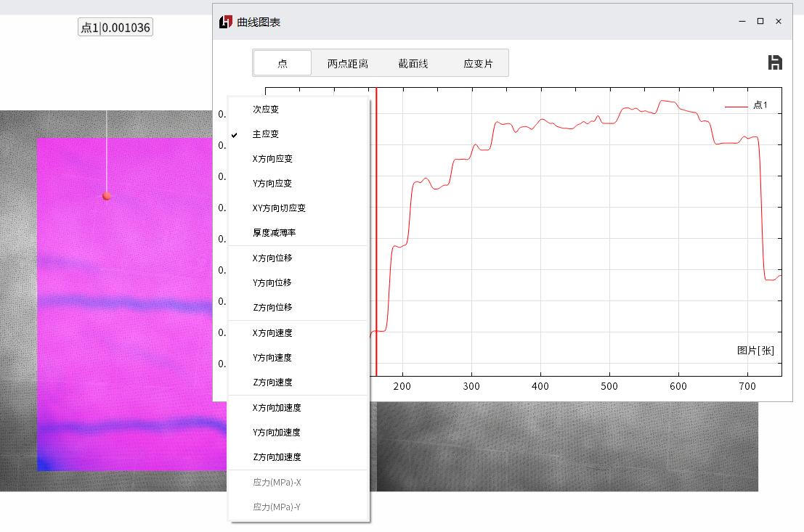
Task: Open the 应变片 tab
Action: pos(478,64)
